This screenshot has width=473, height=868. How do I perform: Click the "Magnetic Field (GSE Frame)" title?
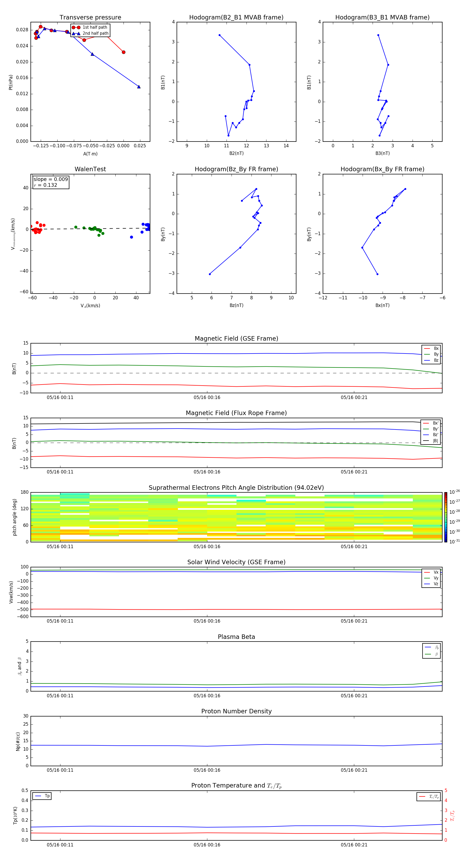click(x=236, y=339)
